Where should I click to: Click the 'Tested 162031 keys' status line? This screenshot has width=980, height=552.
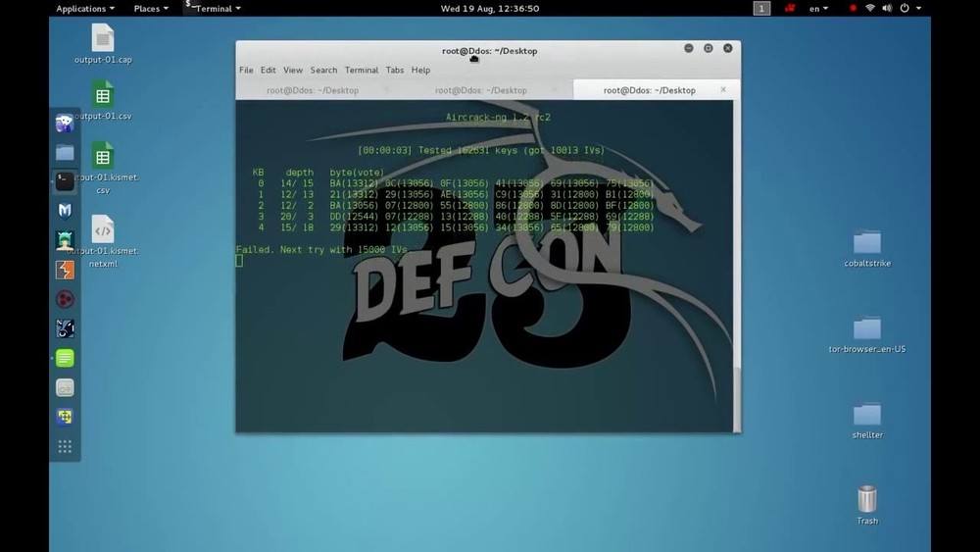click(481, 150)
